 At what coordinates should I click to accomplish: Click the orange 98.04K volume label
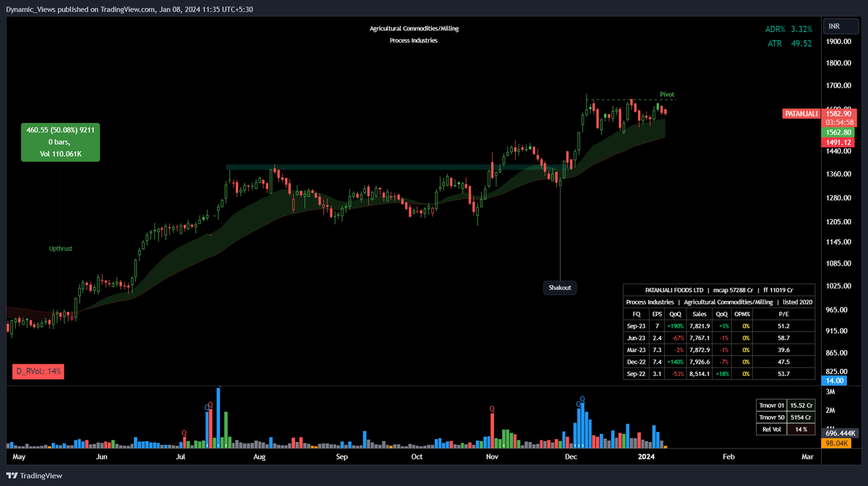click(837, 442)
